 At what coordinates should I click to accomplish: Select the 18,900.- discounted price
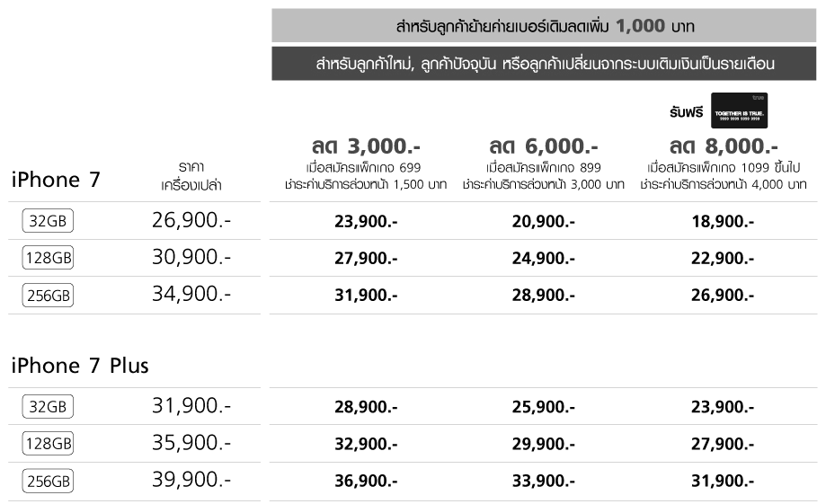pyautogui.click(x=724, y=222)
